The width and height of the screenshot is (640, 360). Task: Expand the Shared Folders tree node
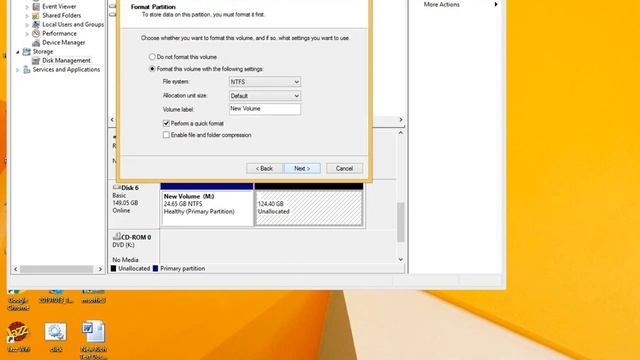pos(27,16)
